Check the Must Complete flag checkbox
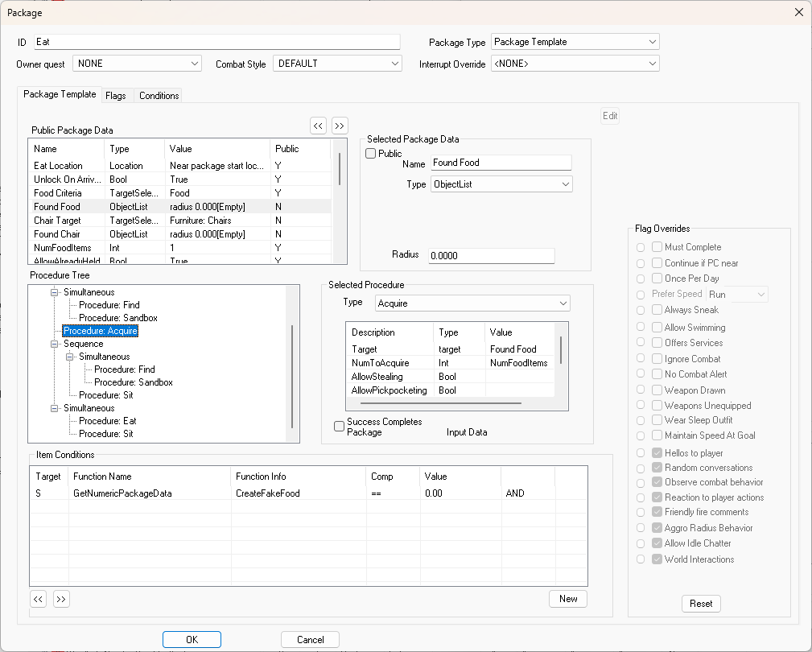Screen dimensions: 812x652 [657, 247]
